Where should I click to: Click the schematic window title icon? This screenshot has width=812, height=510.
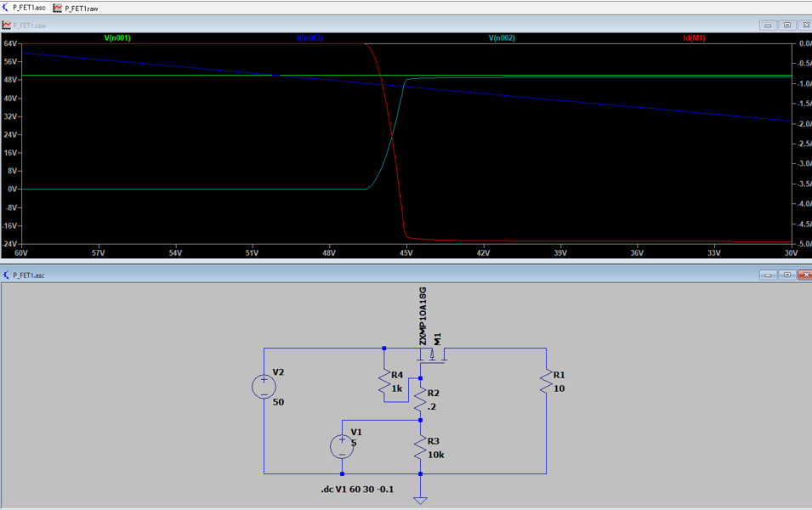pos(6,275)
